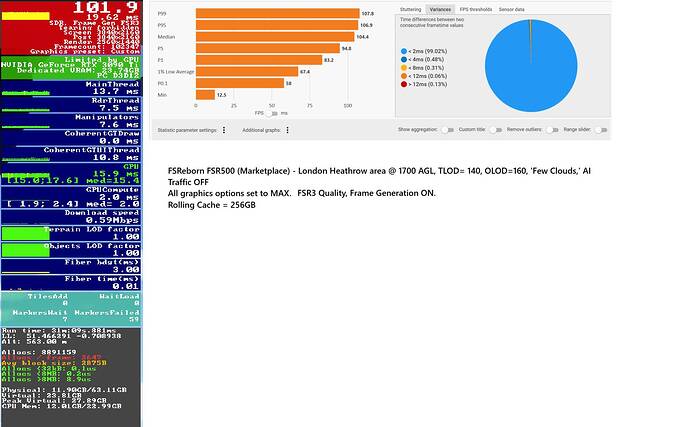Click the '< 8ms (0.31%)' legend dot

[404, 68]
